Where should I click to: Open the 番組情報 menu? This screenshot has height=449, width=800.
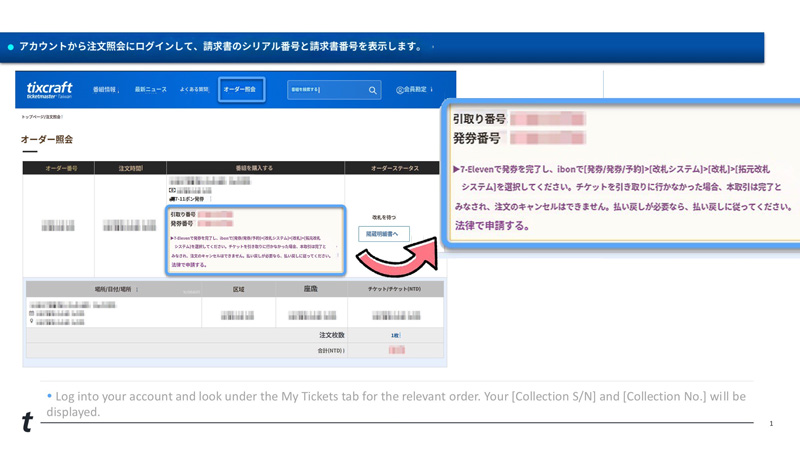tap(103, 90)
